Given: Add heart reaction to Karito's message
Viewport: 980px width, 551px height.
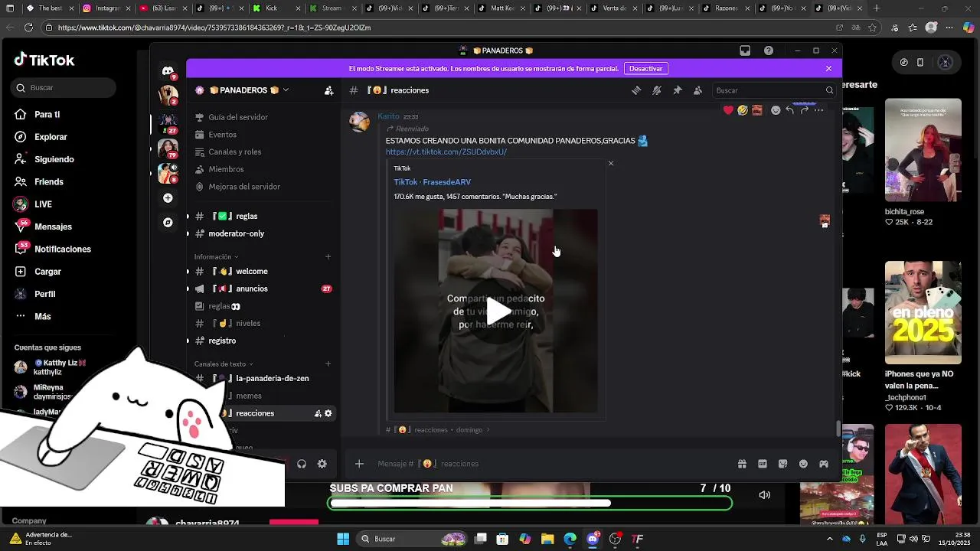Looking at the screenshot, I should click(728, 110).
